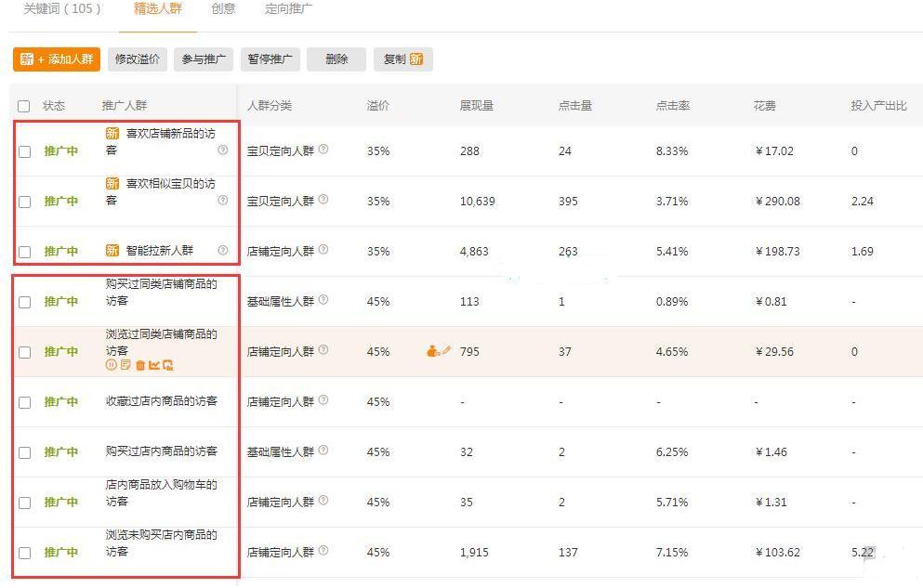Open trend chart icon on hovered row

pos(155,365)
